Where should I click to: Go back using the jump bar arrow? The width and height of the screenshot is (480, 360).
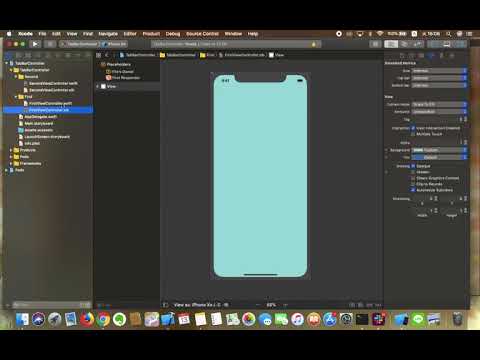click(x=107, y=55)
